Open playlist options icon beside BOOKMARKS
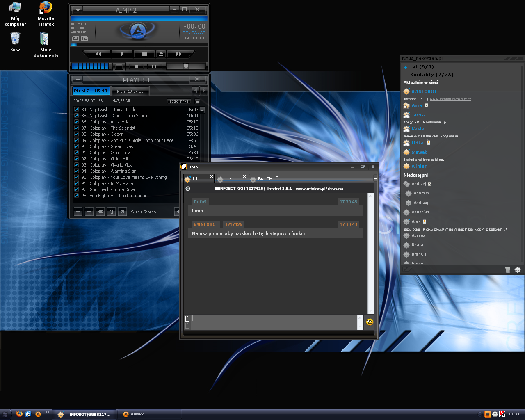Screen dimensions: 525x420 point(197,101)
